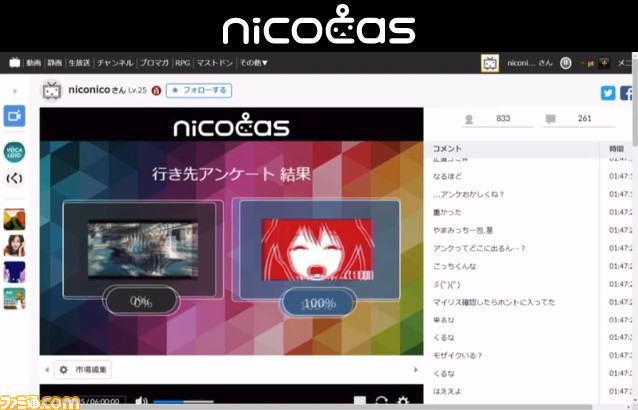Screen dimensions: 638x410
Task: Select the comment …アンケおかしくね？
Action: coord(468,194)
